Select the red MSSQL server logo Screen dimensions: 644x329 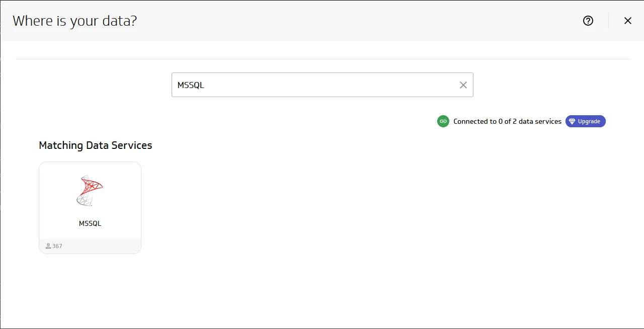(x=90, y=191)
